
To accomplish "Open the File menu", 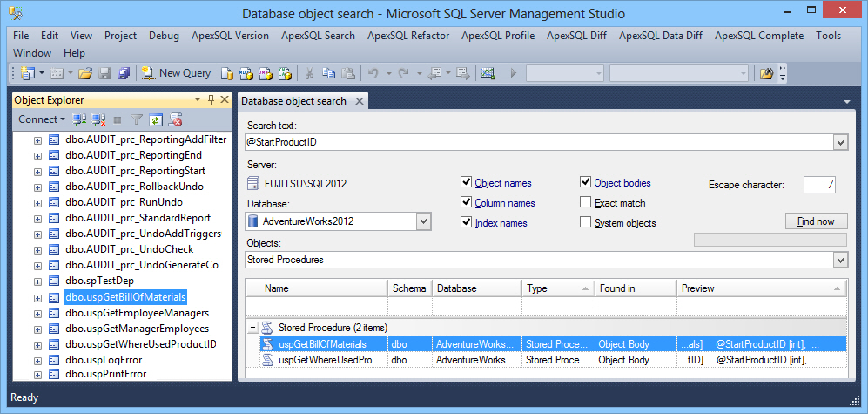I will pyautogui.click(x=21, y=36).
